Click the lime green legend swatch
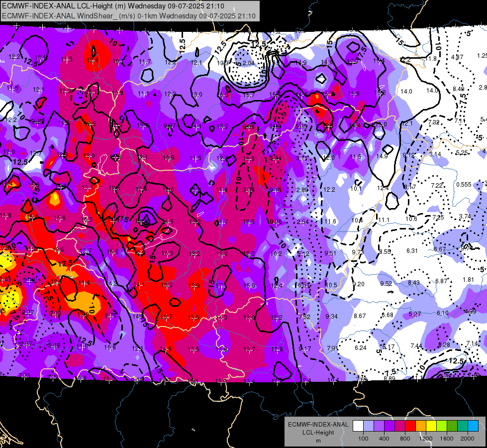487x448 pixels. (x=442, y=426)
